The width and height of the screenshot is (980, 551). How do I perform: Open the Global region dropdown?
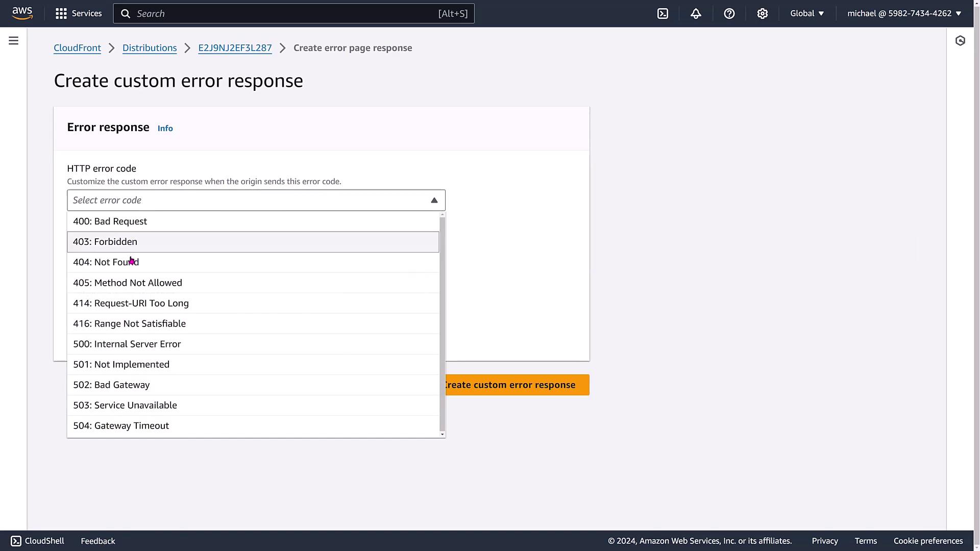pos(806,14)
